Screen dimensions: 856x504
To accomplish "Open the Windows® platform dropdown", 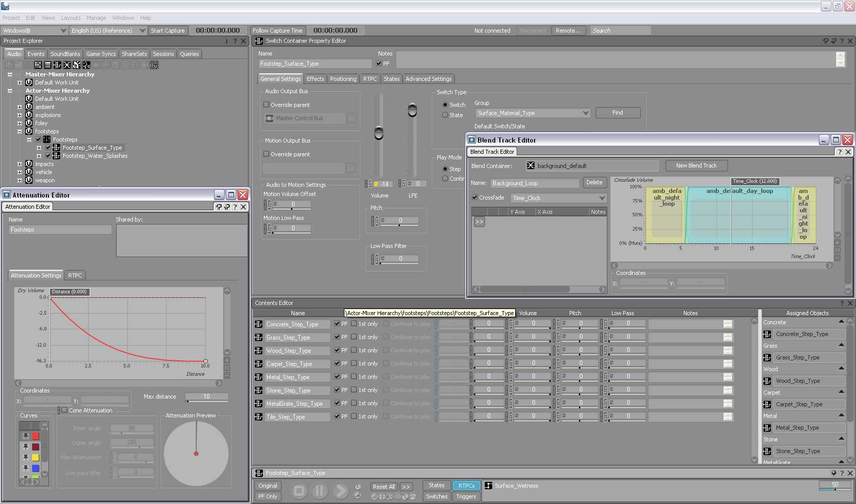I will tap(35, 31).
